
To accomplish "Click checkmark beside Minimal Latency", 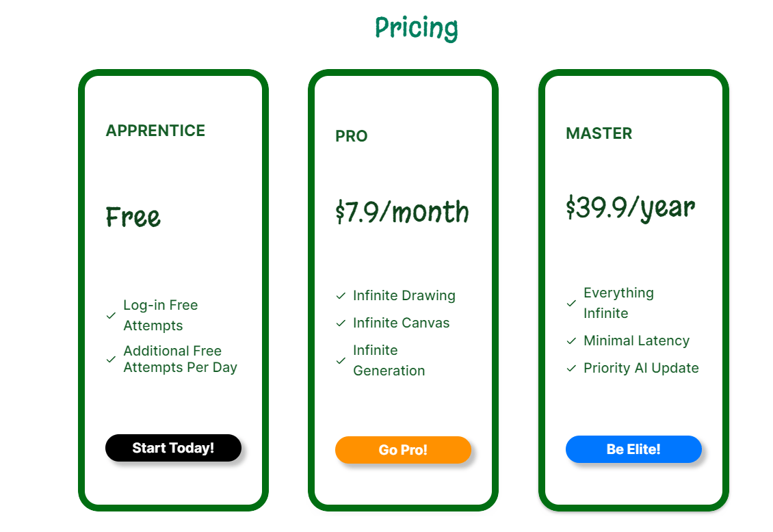I will tap(571, 341).
